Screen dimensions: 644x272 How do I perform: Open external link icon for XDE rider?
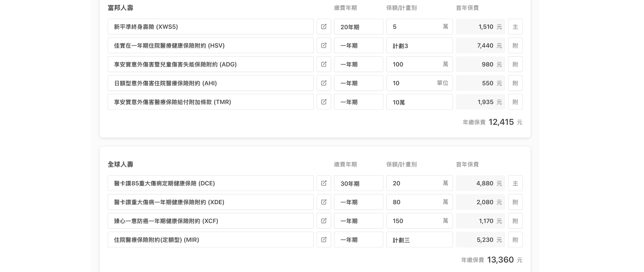click(x=324, y=202)
